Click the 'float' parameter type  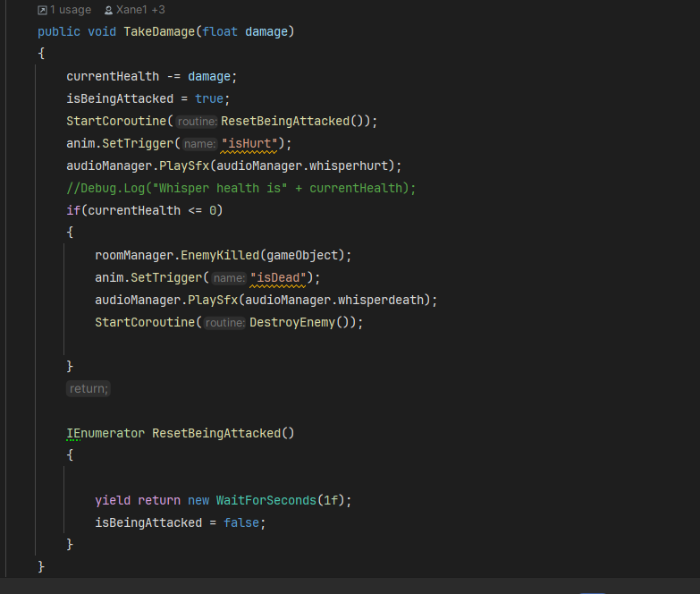click(x=220, y=31)
